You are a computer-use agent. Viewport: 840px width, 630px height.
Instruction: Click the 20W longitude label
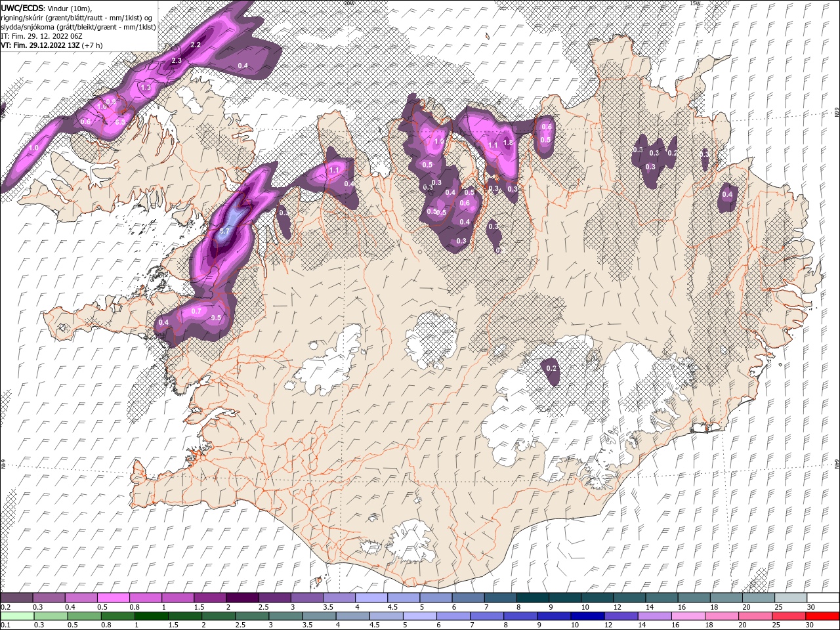[348, 3]
